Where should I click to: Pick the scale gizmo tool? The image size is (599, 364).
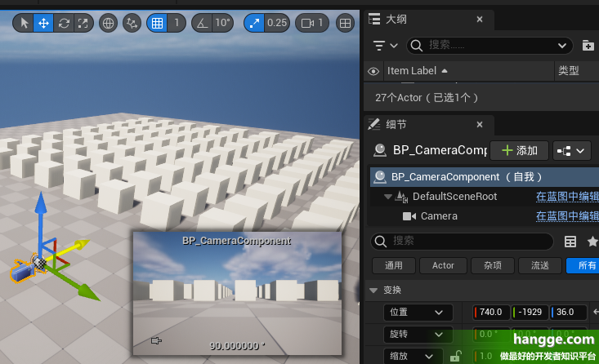[x=82, y=23]
